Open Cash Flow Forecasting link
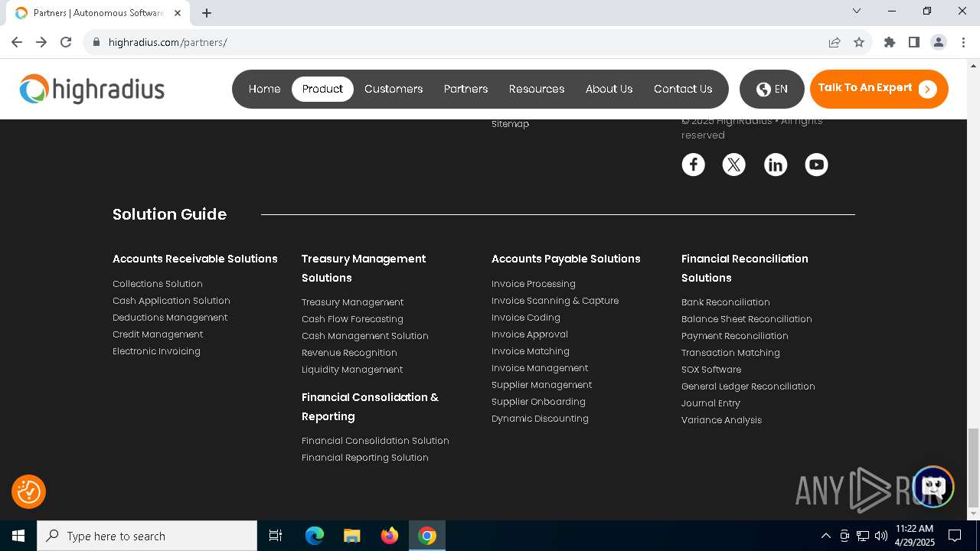The height and width of the screenshot is (551, 980). tap(352, 319)
